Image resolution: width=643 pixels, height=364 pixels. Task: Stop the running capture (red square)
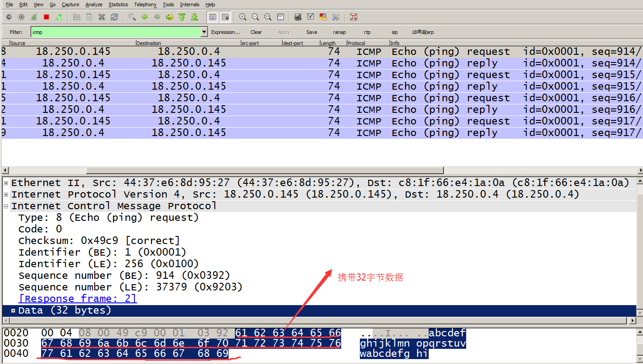(x=46, y=17)
